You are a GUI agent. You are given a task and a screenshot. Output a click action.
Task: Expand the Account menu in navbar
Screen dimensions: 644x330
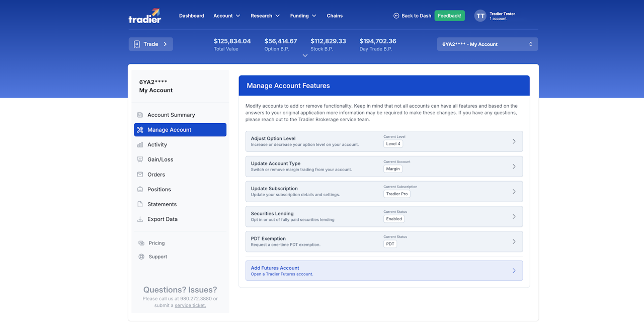click(227, 16)
